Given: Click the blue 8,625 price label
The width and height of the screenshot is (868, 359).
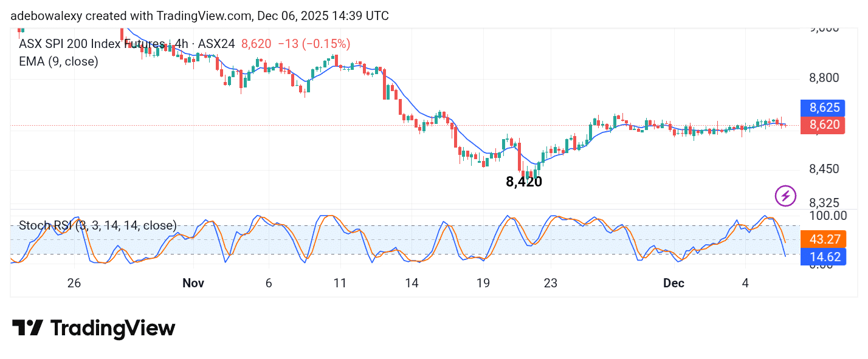Looking at the screenshot, I should coord(822,108).
